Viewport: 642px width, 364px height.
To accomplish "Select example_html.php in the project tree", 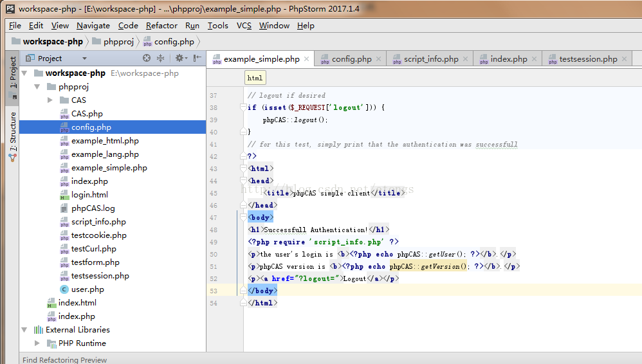I will 105,140.
